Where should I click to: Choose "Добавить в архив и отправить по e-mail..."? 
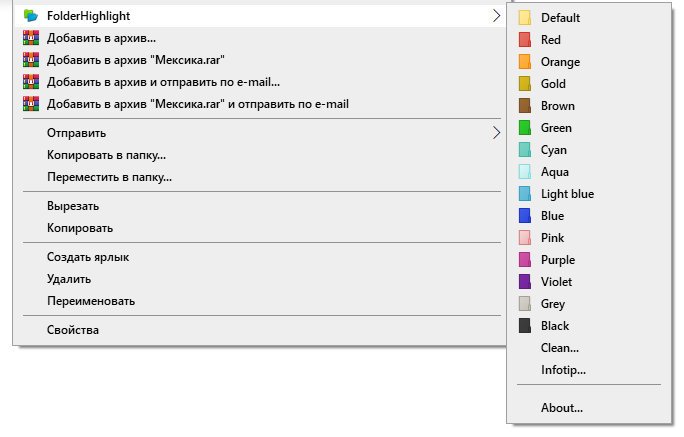[x=260, y=82]
